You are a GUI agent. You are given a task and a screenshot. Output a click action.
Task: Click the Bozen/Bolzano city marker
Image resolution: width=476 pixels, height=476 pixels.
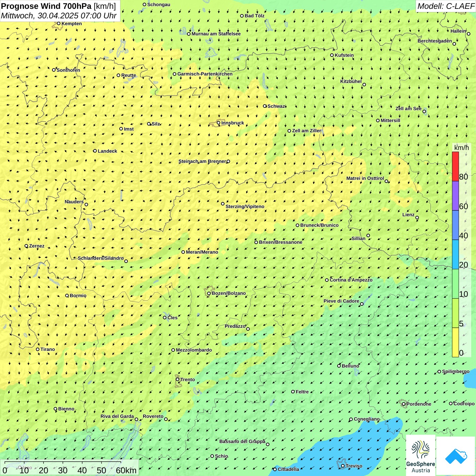pos(209,293)
